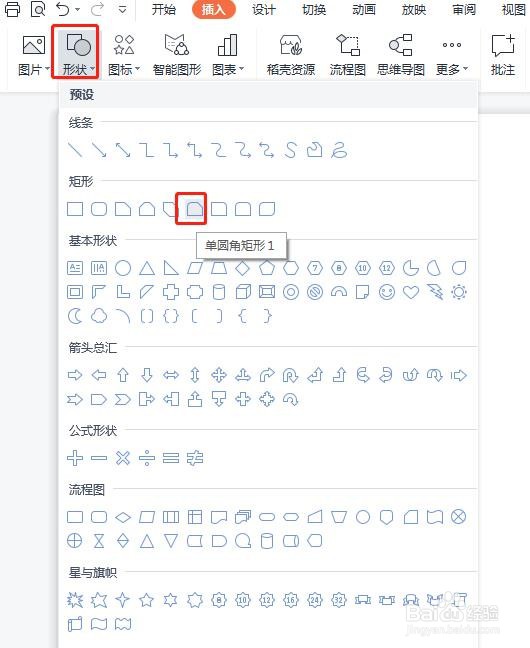
Task: Select the right arrow shape
Action: 75,375
